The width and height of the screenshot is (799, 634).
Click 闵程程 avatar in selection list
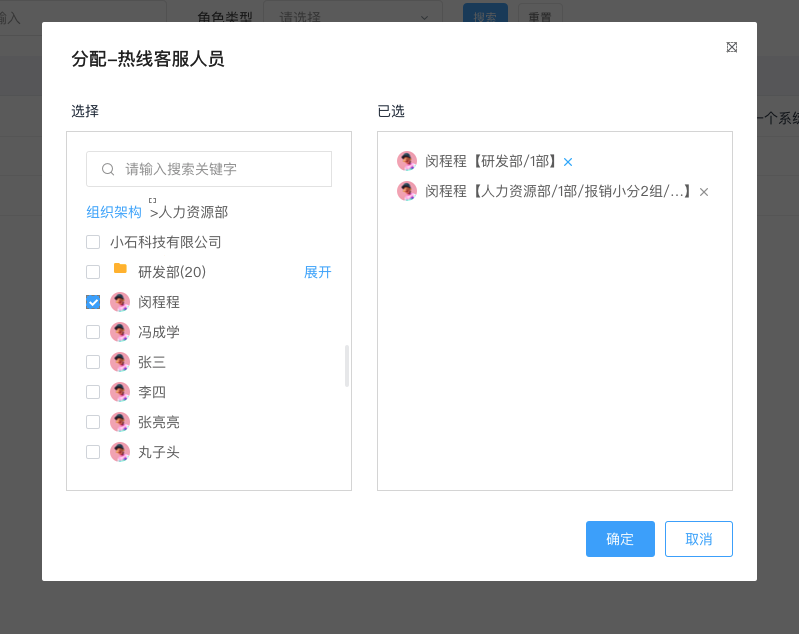(x=120, y=302)
